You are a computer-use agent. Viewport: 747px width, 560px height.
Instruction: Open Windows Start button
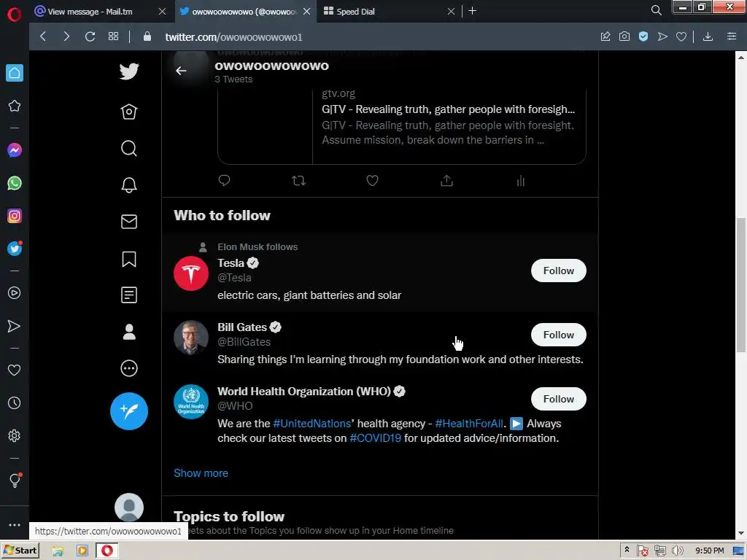pos(20,551)
